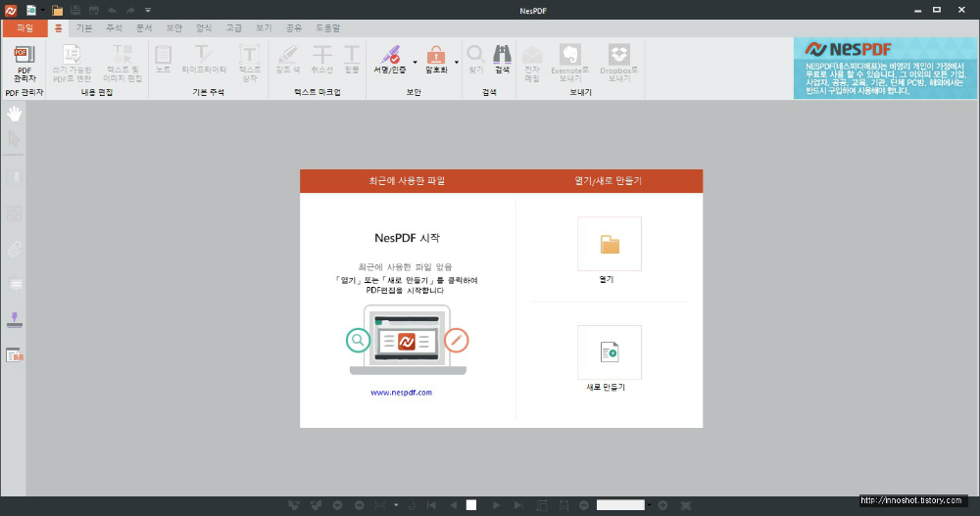Screen dimensions: 980x516
Task: Select the hand pan tool in sidebar
Action: [x=14, y=114]
